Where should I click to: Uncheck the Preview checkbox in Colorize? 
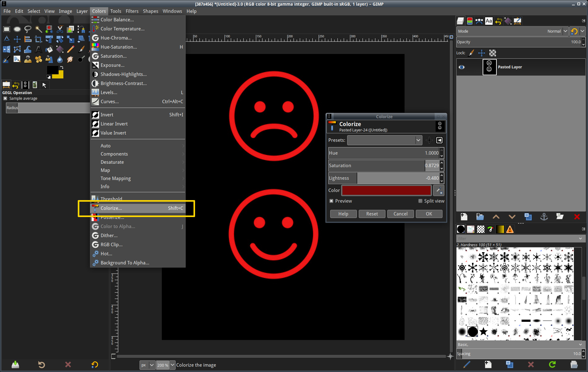tap(331, 201)
